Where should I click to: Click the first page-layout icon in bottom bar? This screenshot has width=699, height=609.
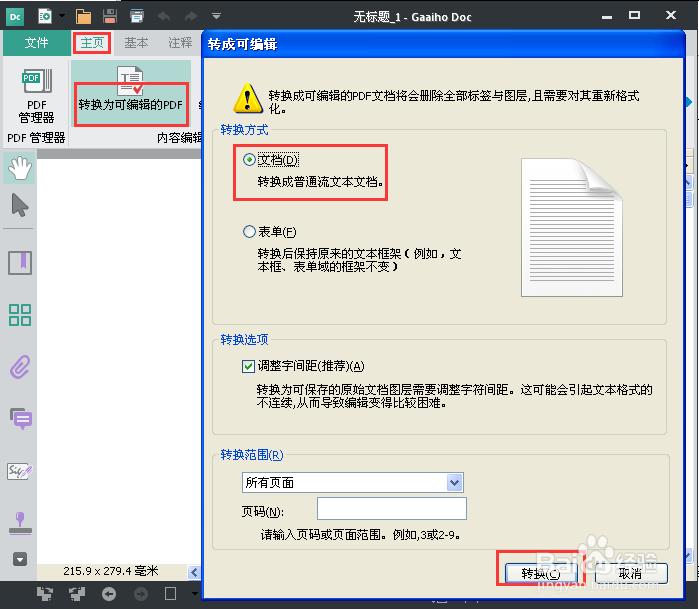[x=45, y=594]
